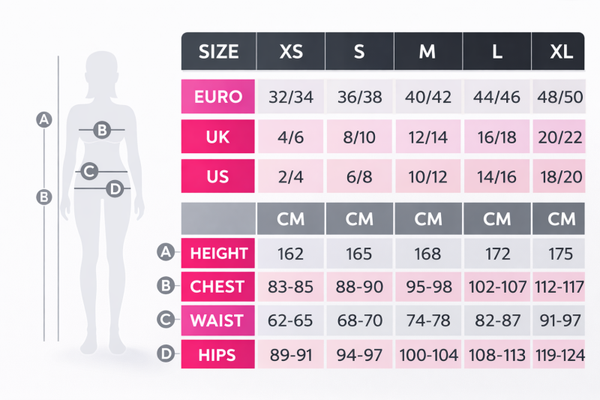
Task: Select the M size column header
Action: (428, 51)
